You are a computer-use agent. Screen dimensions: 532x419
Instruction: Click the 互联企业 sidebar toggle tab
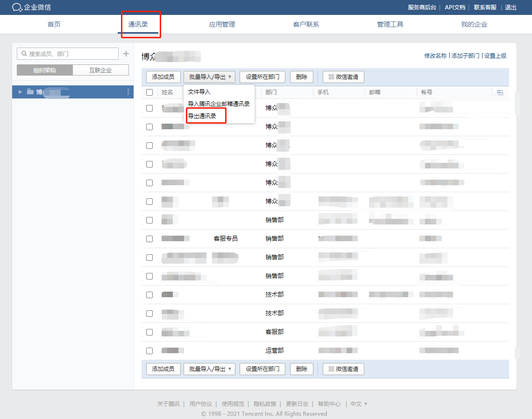coord(101,70)
